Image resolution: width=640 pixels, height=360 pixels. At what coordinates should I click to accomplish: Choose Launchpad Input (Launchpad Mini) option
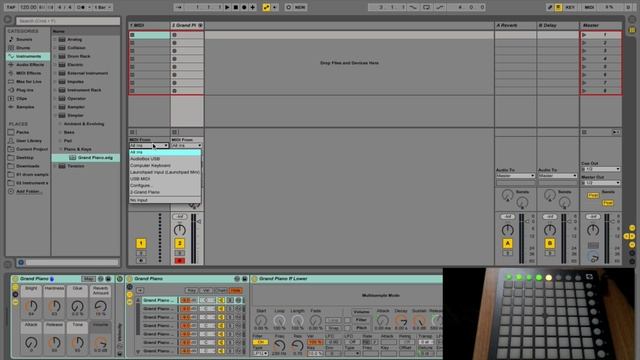click(165, 172)
